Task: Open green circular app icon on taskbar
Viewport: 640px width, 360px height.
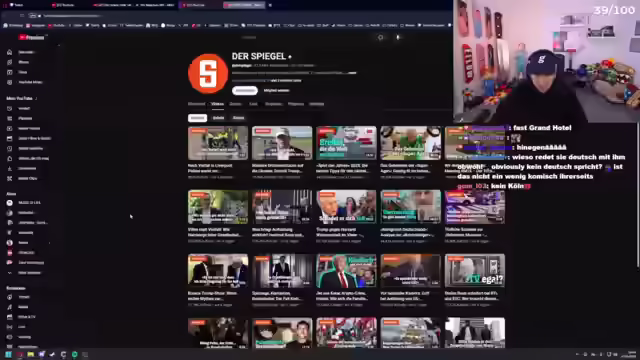Action: pos(74,354)
